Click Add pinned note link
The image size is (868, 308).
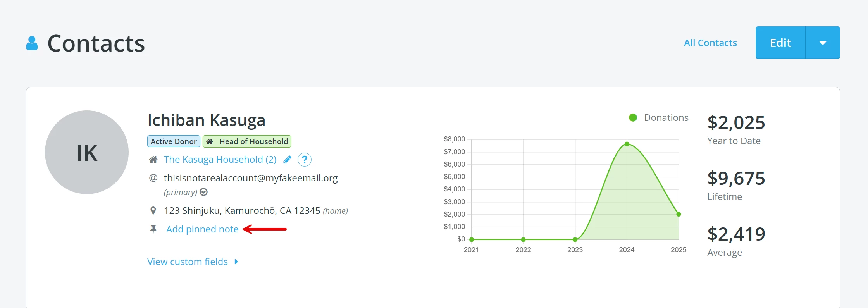point(202,229)
